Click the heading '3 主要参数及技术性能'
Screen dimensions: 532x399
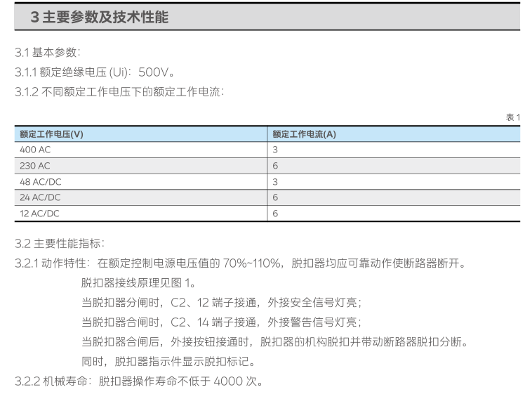click(100, 17)
